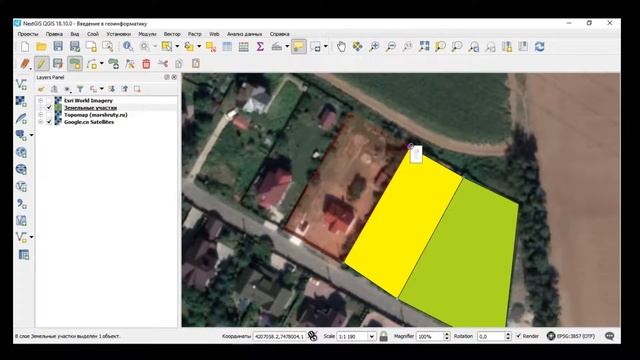This screenshot has height=360, width=640.
Task: Toggle the Map Tips icon
Action: (x=299, y=47)
